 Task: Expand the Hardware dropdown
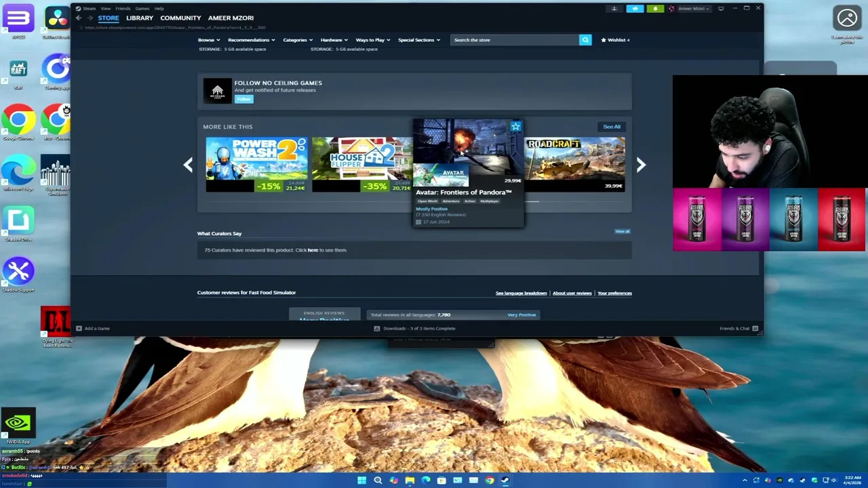click(334, 40)
